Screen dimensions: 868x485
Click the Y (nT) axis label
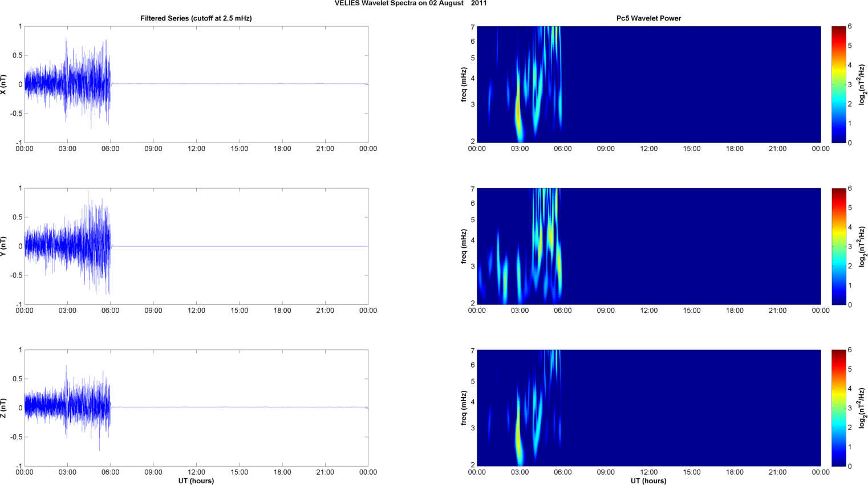[x=3, y=246]
